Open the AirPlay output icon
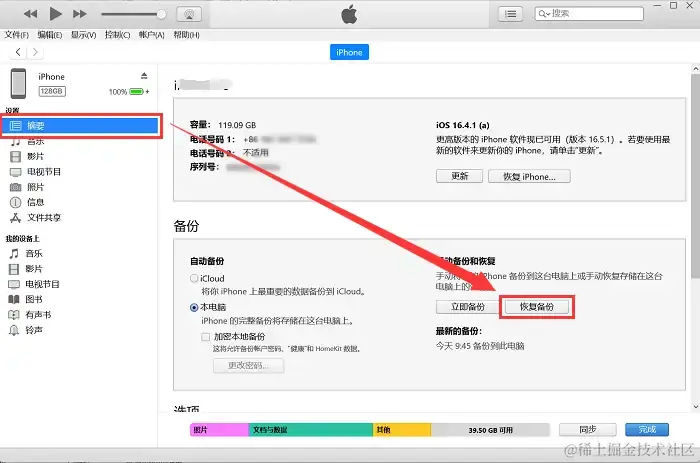 (189, 14)
